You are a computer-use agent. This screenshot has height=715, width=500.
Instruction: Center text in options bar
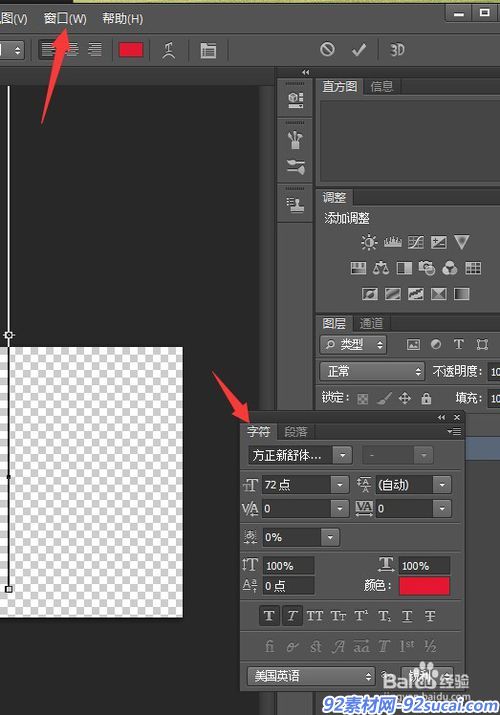click(72, 49)
